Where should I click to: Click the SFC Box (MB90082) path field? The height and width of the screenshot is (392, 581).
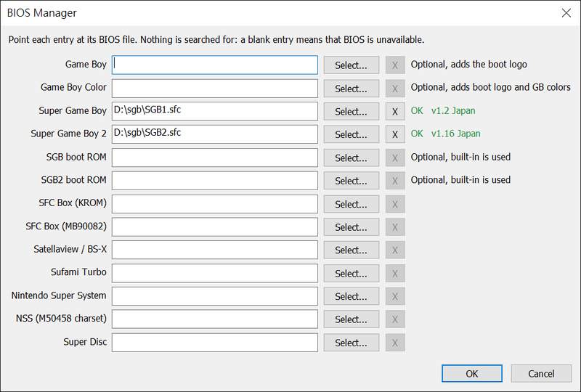coord(215,226)
